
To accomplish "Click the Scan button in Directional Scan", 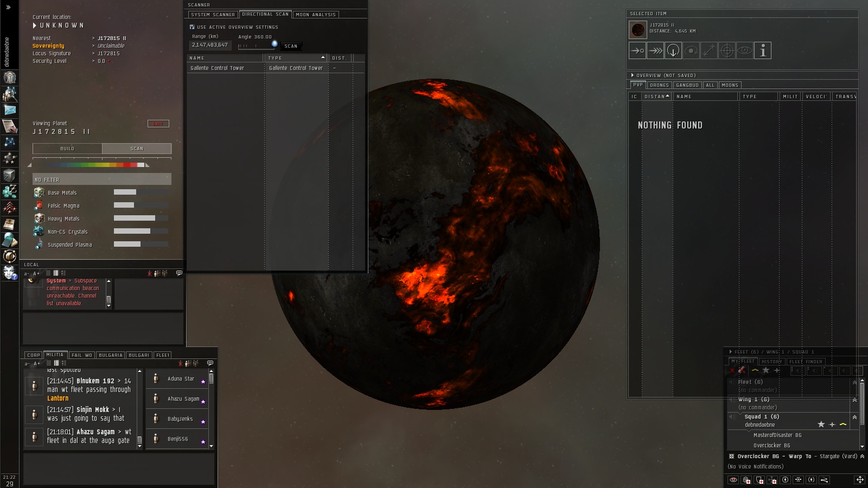I will tap(291, 46).
